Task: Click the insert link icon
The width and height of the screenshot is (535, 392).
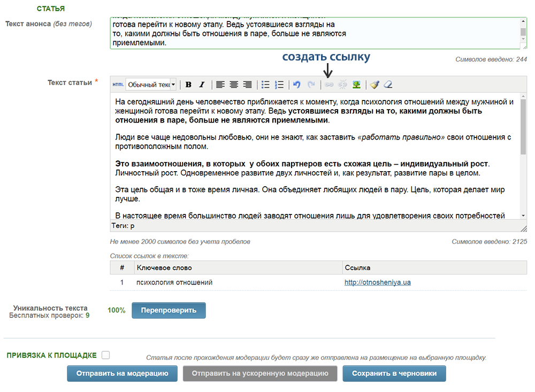Action: click(x=329, y=84)
